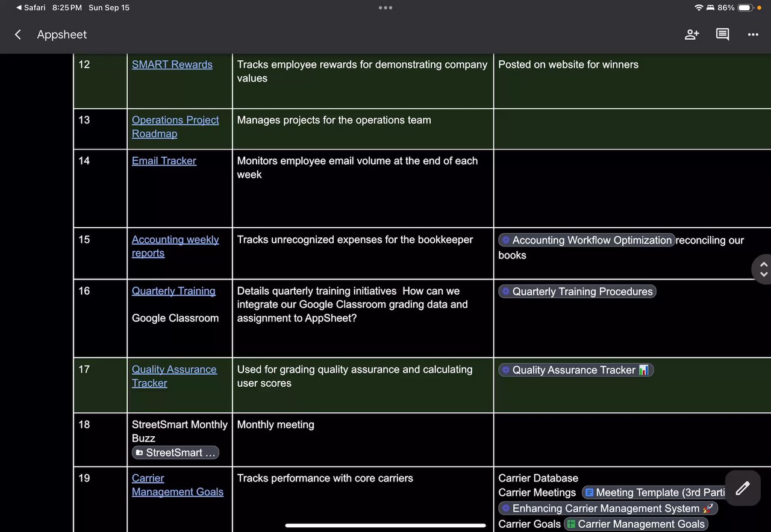Tap the back arrow next to Appsheet
Viewport: 771px width, 532px height.
coord(18,34)
